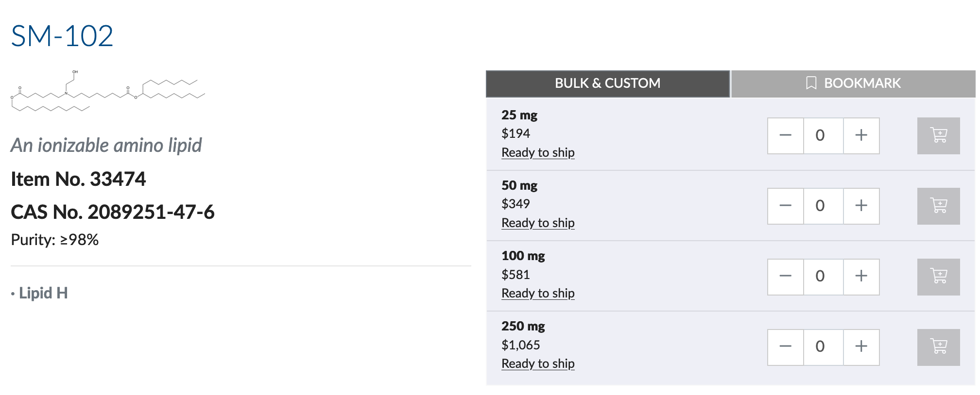Decrease quantity for 100 mg
This screenshot has height=395, width=980.
pos(786,277)
